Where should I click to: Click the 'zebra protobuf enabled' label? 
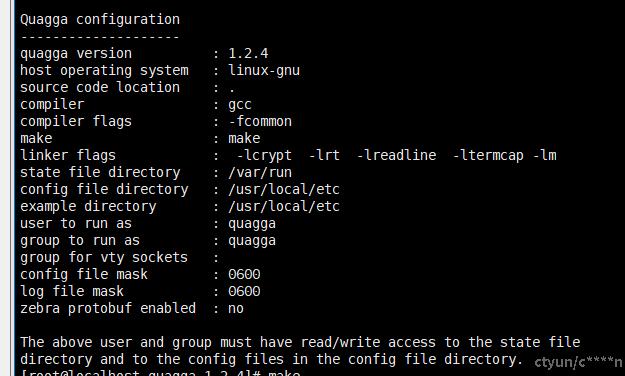click(108, 309)
